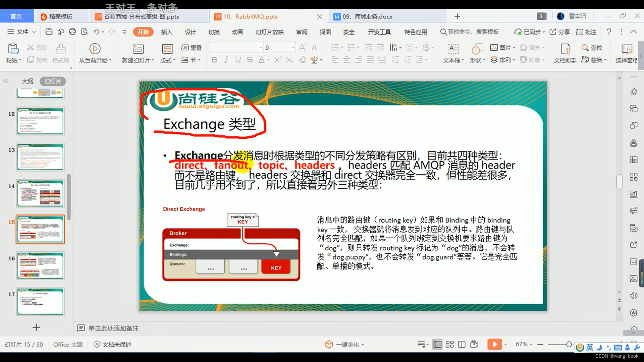Open the 插入 insert menu tab

[167, 32]
